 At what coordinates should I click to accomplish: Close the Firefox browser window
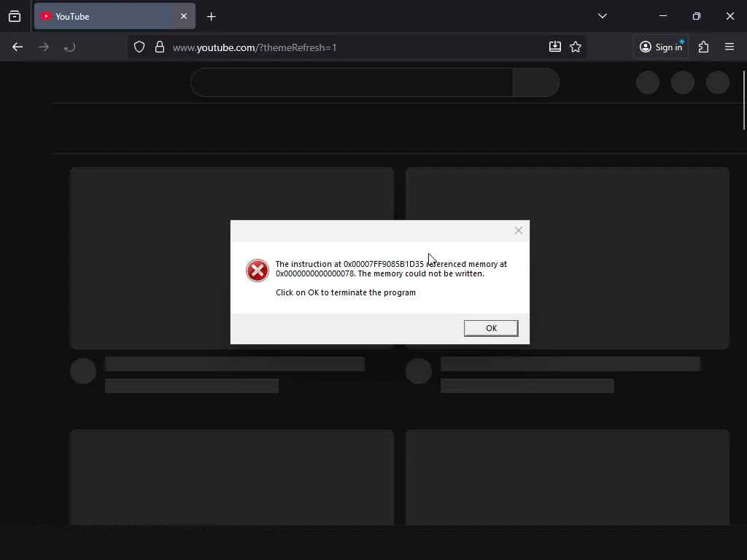729,16
